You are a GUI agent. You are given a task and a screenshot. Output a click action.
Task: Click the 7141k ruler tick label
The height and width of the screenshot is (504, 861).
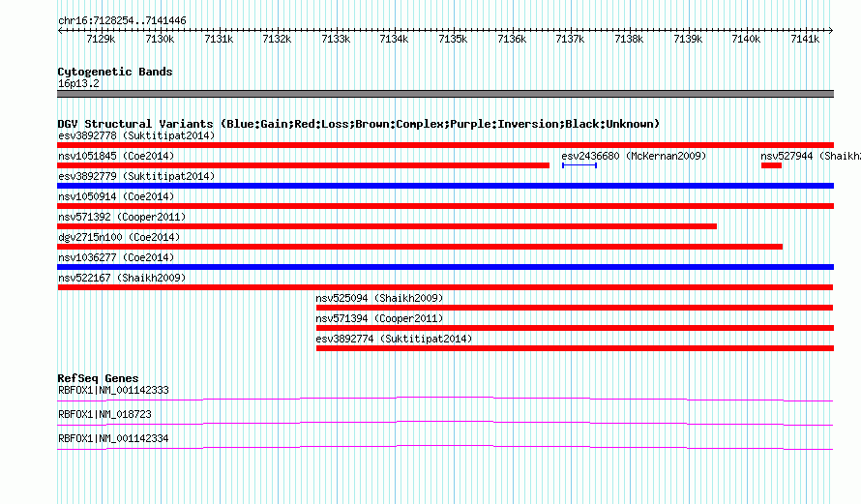[x=805, y=39]
